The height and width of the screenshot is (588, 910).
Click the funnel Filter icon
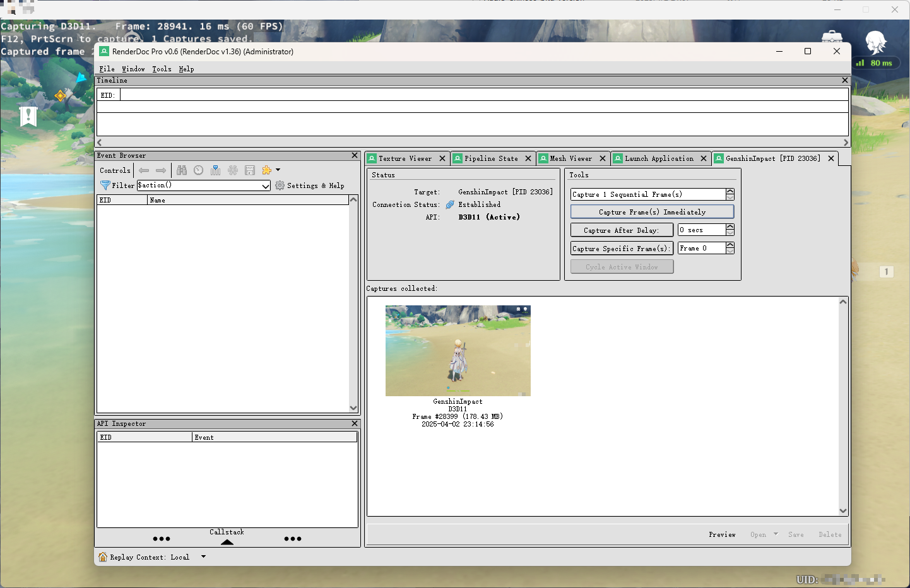point(105,185)
